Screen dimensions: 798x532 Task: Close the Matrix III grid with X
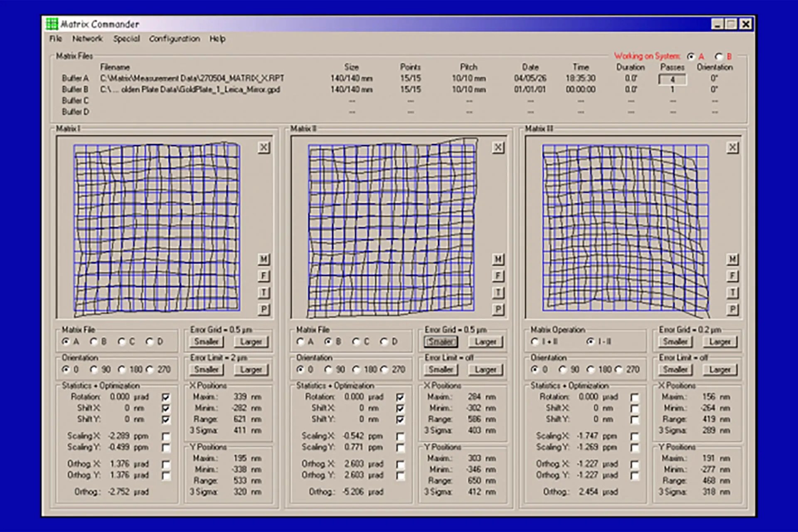click(732, 147)
